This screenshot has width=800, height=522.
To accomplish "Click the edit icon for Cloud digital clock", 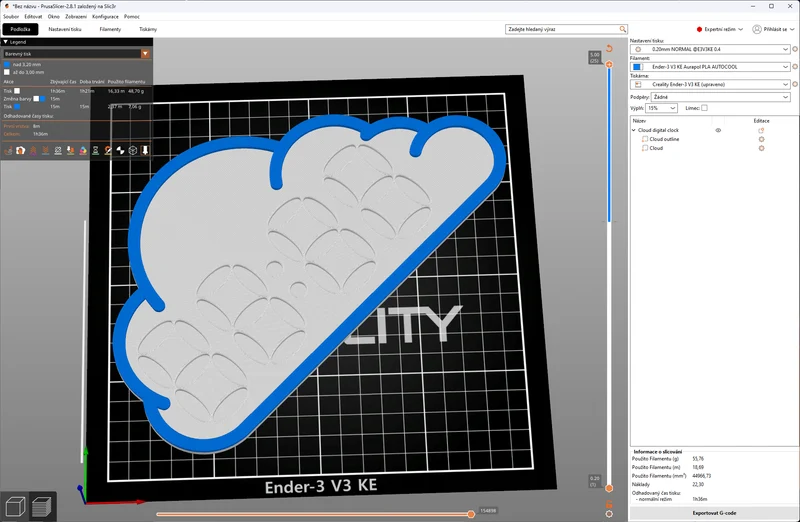I will (x=761, y=130).
